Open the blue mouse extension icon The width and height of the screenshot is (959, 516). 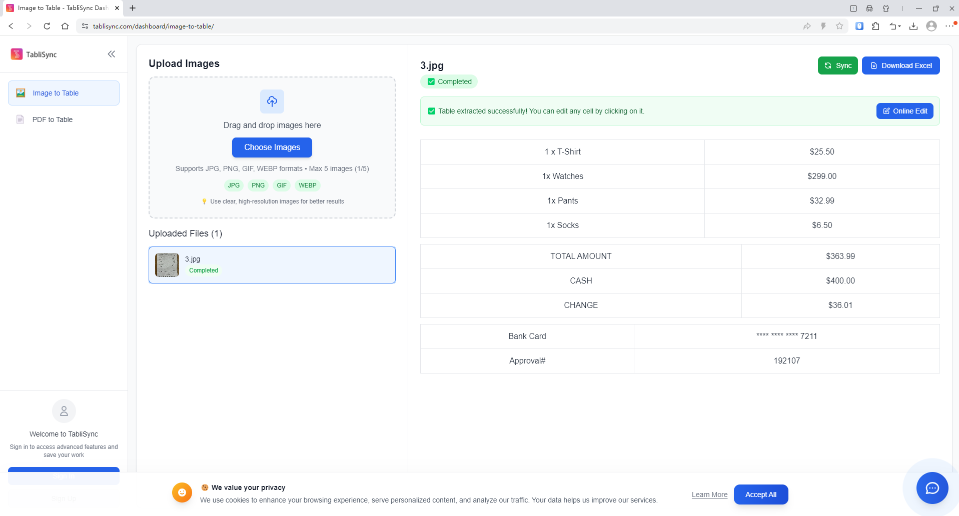point(859,26)
